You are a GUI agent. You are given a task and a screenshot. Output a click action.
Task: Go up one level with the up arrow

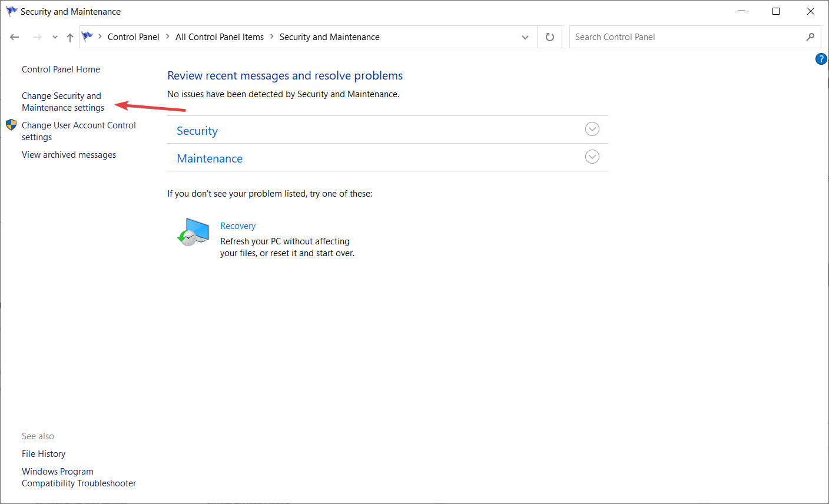[x=70, y=37]
